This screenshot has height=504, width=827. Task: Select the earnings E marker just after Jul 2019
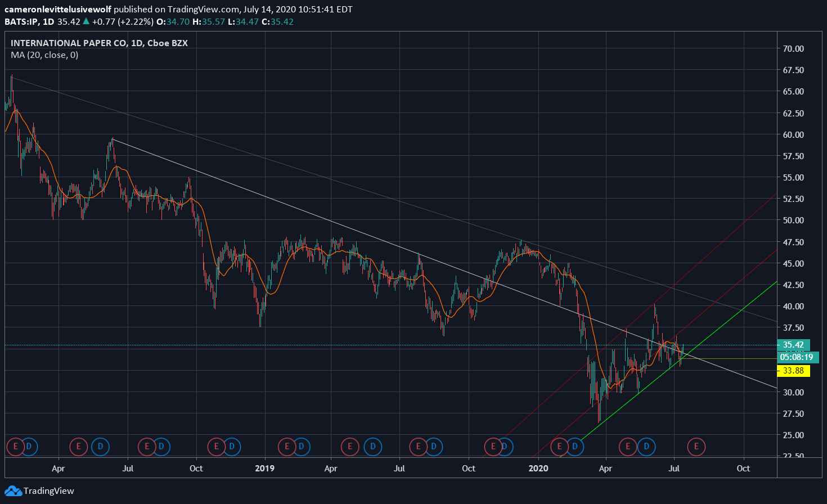coord(418,447)
